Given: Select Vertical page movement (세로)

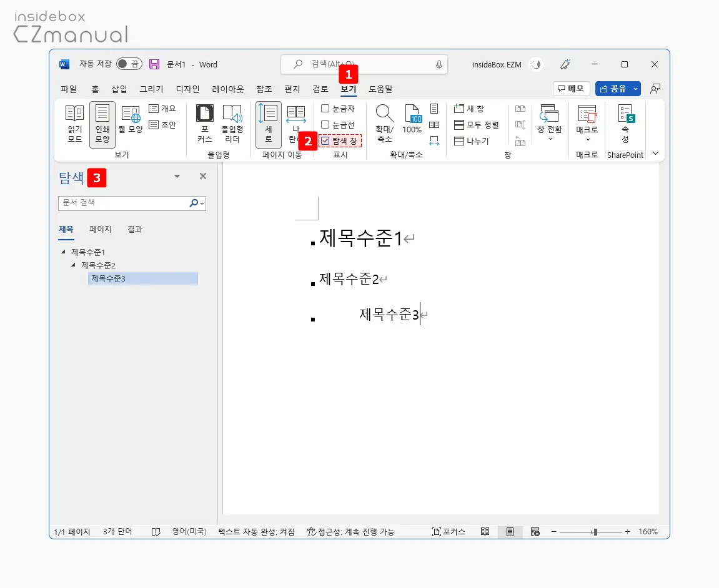Looking at the screenshot, I should 268,124.
